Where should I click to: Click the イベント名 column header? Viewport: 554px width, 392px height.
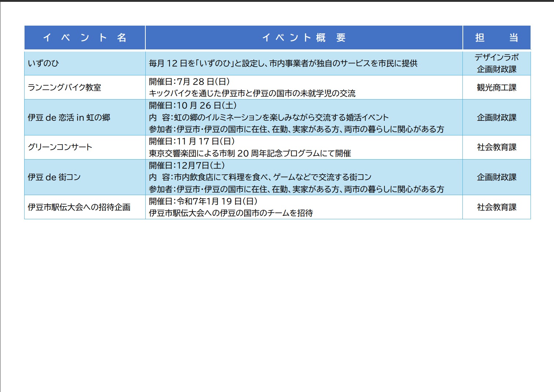[x=85, y=37]
